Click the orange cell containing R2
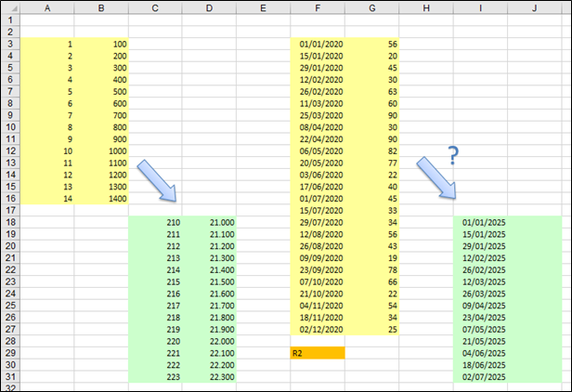 tap(318, 353)
